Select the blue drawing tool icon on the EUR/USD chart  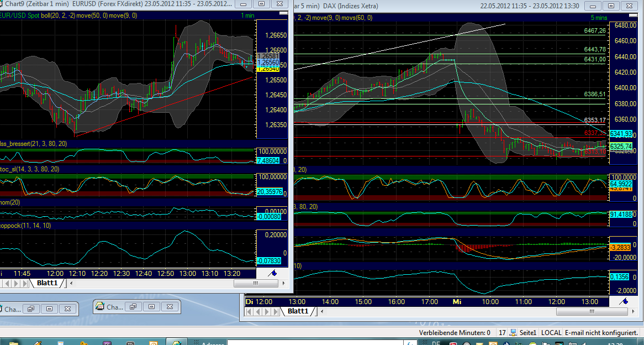click(x=271, y=272)
